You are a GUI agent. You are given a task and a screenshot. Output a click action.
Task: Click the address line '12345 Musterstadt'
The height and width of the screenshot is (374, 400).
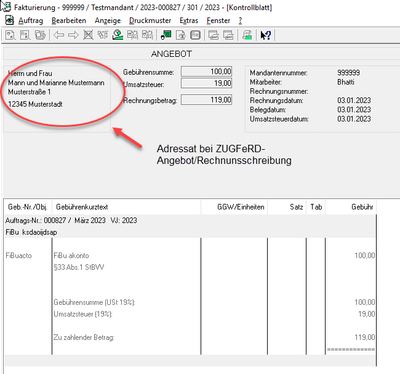(35, 104)
